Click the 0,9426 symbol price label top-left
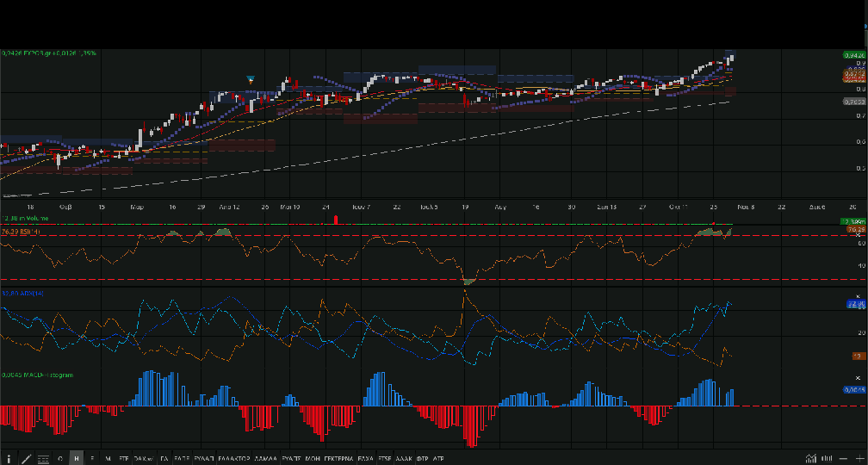Screen dimensions: 868x465 click(x=49, y=53)
